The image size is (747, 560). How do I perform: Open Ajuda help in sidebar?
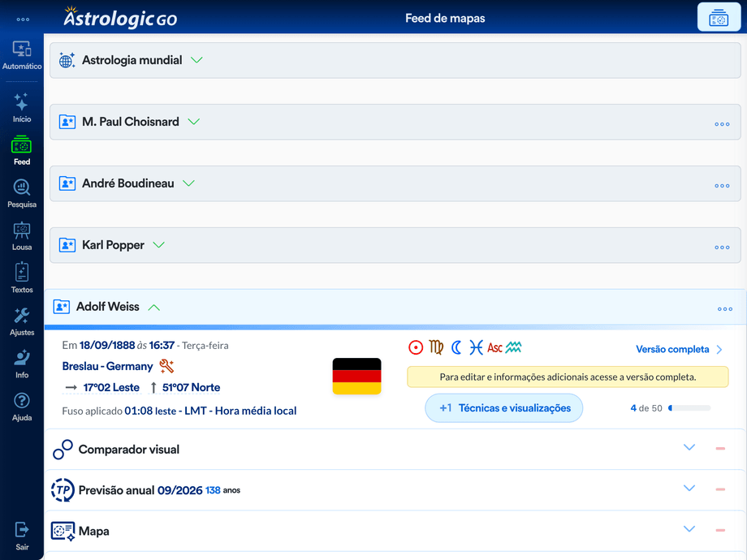pyautogui.click(x=22, y=407)
